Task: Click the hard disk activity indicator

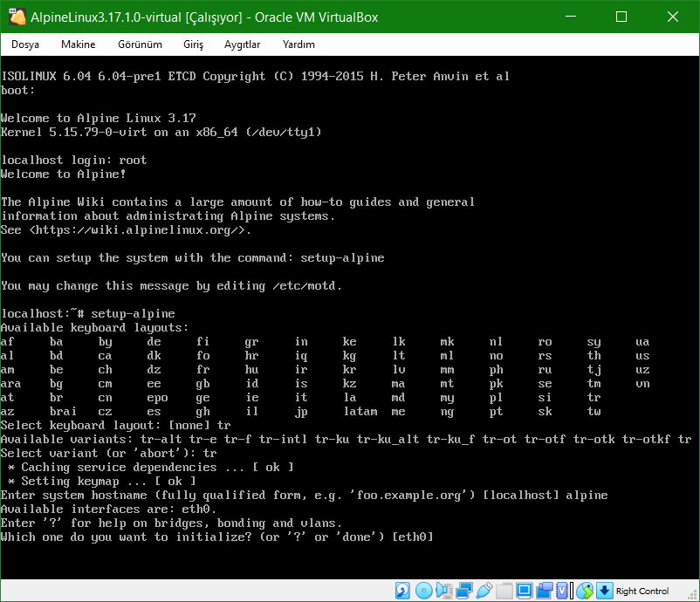Action: tap(402, 591)
